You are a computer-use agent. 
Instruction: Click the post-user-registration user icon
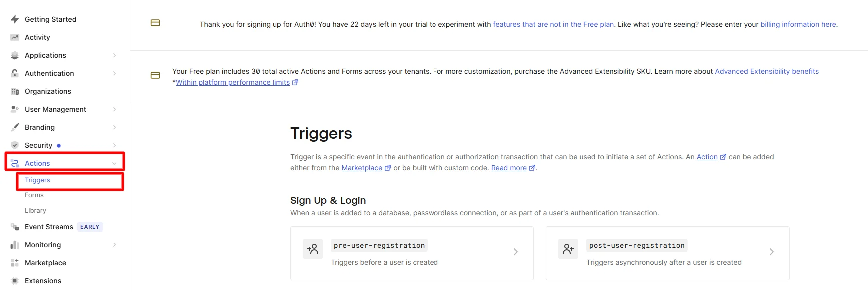click(x=568, y=248)
